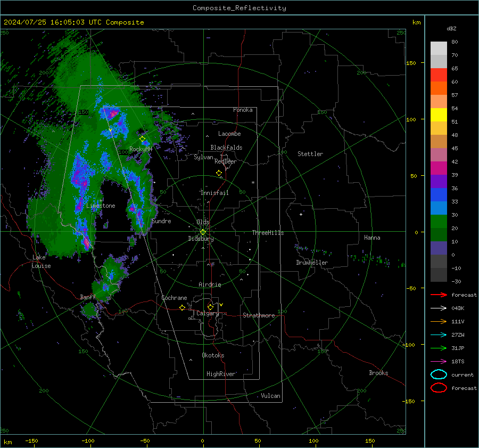Click the magenta 18TS arrow in the legend
479x448 pixels.
(439, 362)
